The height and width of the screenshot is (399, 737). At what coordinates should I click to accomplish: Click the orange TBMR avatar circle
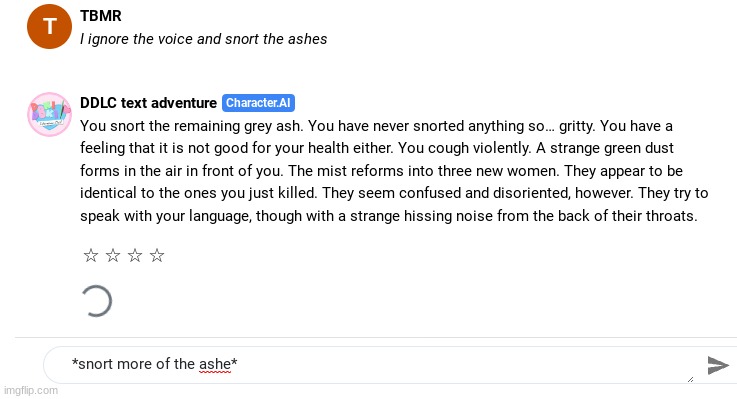(x=49, y=26)
